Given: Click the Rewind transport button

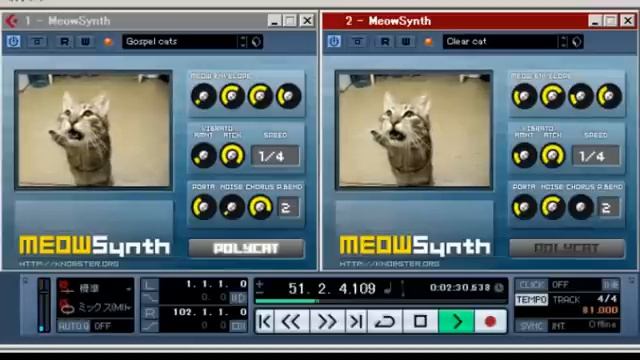Looking at the screenshot, I should (x=291, y=322).
